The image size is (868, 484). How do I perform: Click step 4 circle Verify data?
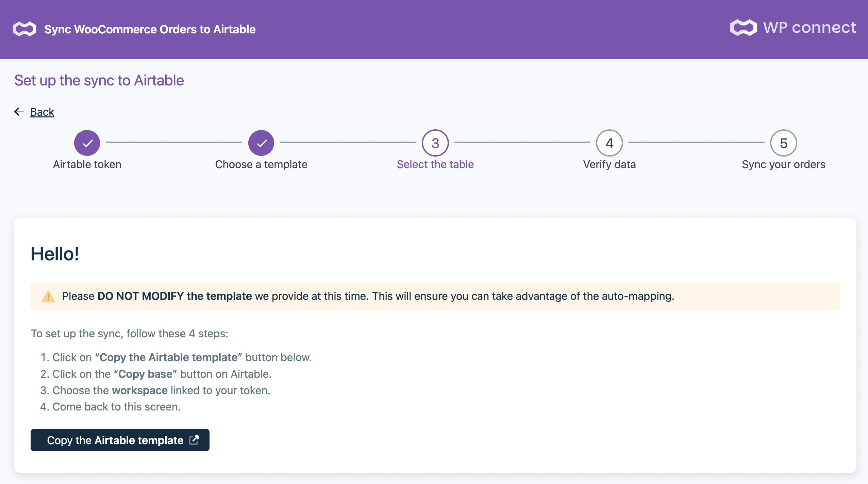pos(610,143)
